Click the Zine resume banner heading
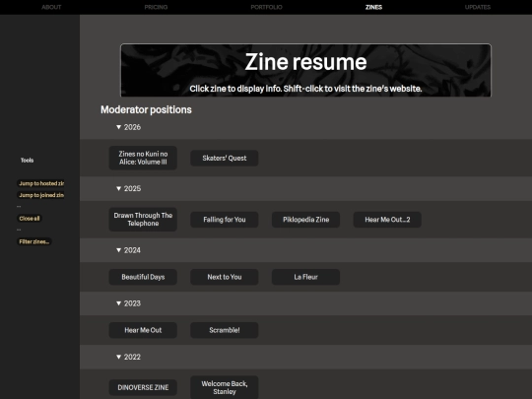This screenshot has width=532, height=399. pyautogui.click(x=305, y=62)
